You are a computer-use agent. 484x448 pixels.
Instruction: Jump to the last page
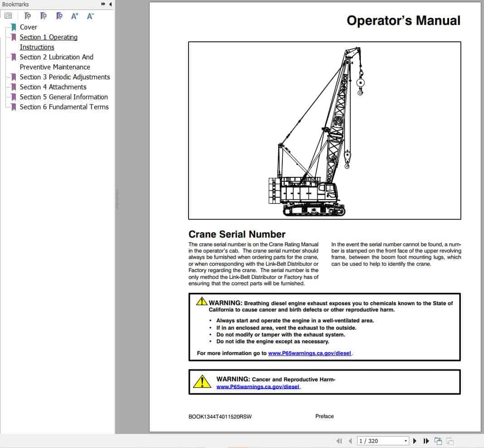pyautogui.click(x=426, y=440)
